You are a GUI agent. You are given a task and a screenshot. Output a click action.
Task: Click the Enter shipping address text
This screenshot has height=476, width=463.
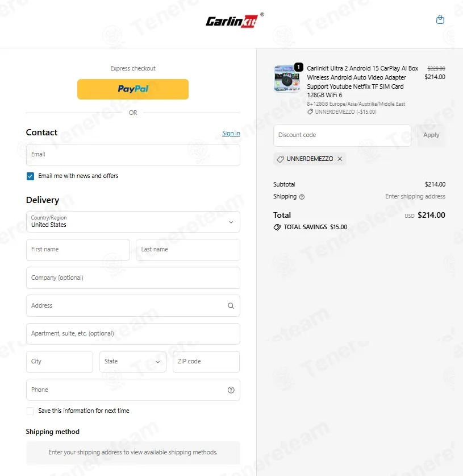pyautogui.click(x=415, y=196)
